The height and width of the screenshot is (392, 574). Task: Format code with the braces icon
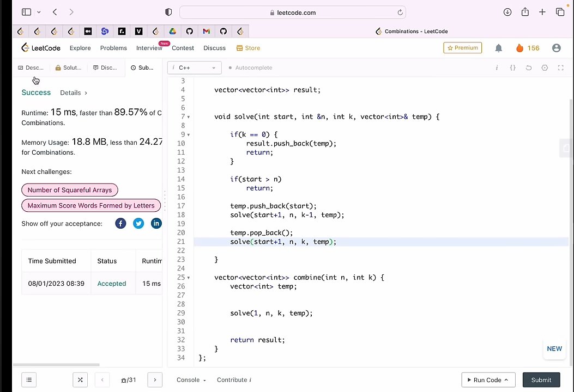click(x=512, y=68)
